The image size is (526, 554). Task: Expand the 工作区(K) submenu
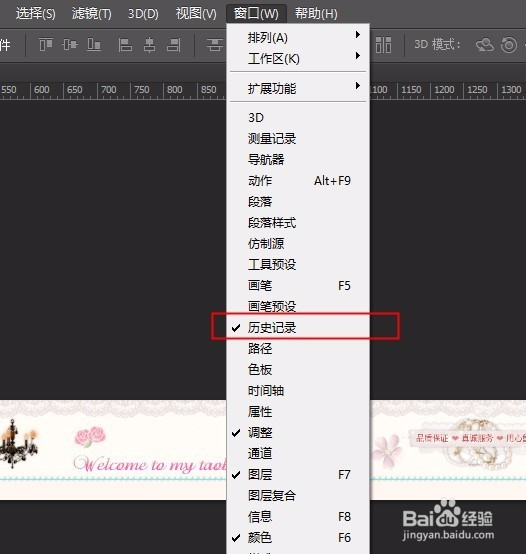point(298,58)
